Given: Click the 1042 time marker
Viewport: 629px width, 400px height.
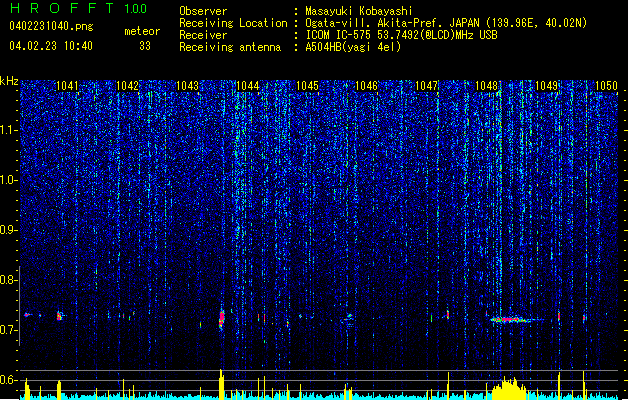Looking at the screenshot, I should pyautogui.click(x=127, y=86).
